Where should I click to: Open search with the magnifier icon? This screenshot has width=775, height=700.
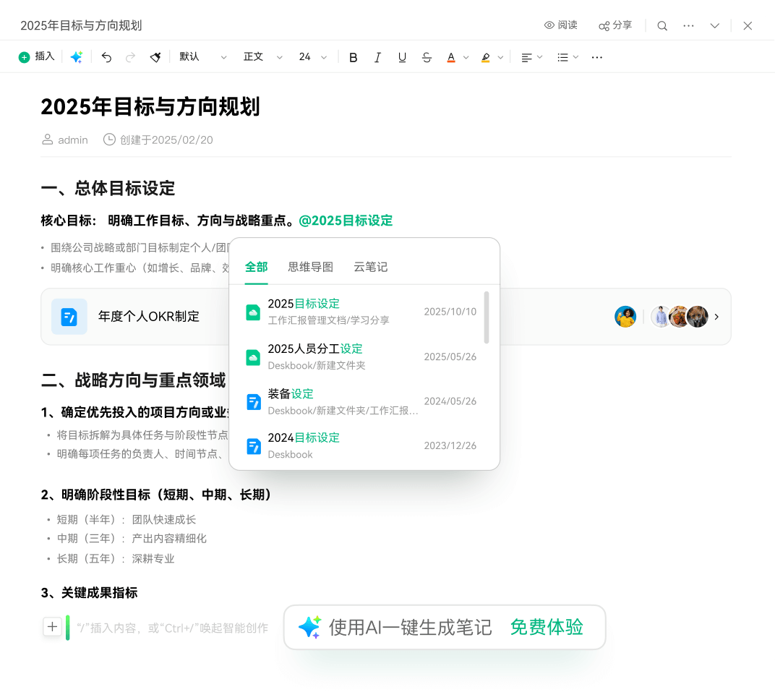click(x=662, y=25)
